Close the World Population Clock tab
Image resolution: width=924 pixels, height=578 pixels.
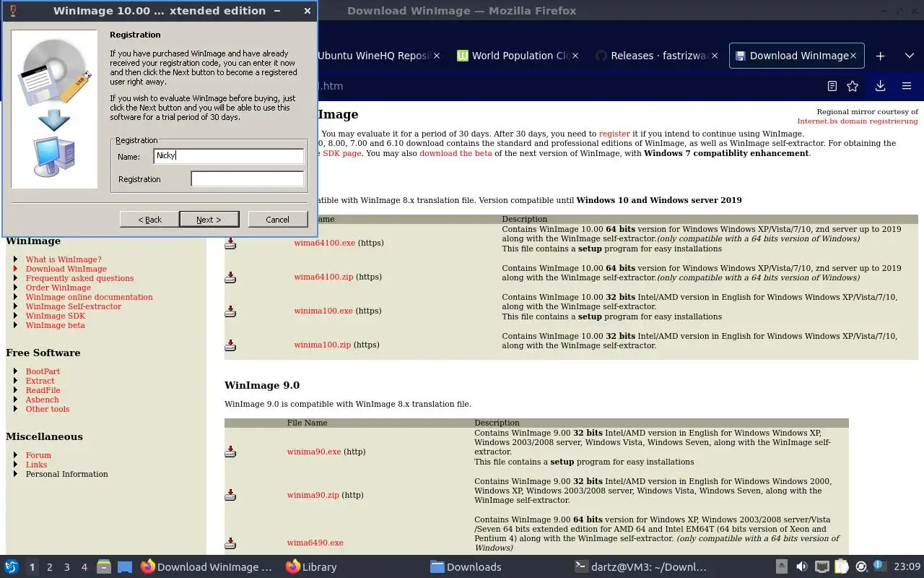pos(575,56)
